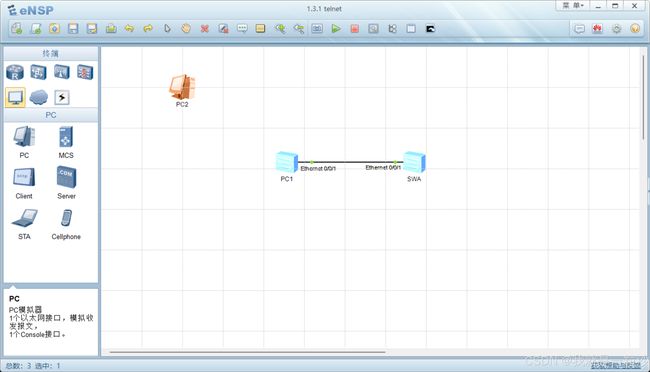The width and height of the screenshot is (650, 372).
Task: Redo the last action
Action: 148,28
